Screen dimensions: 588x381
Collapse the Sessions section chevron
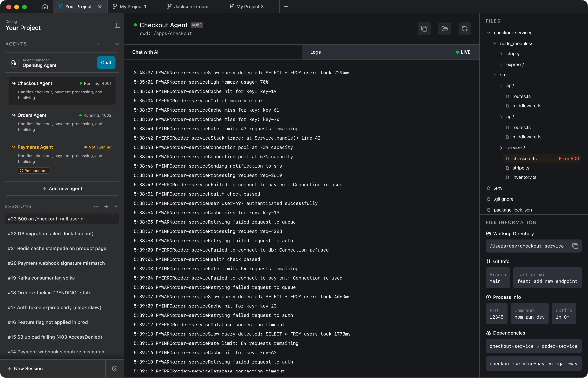click(116, 206)
